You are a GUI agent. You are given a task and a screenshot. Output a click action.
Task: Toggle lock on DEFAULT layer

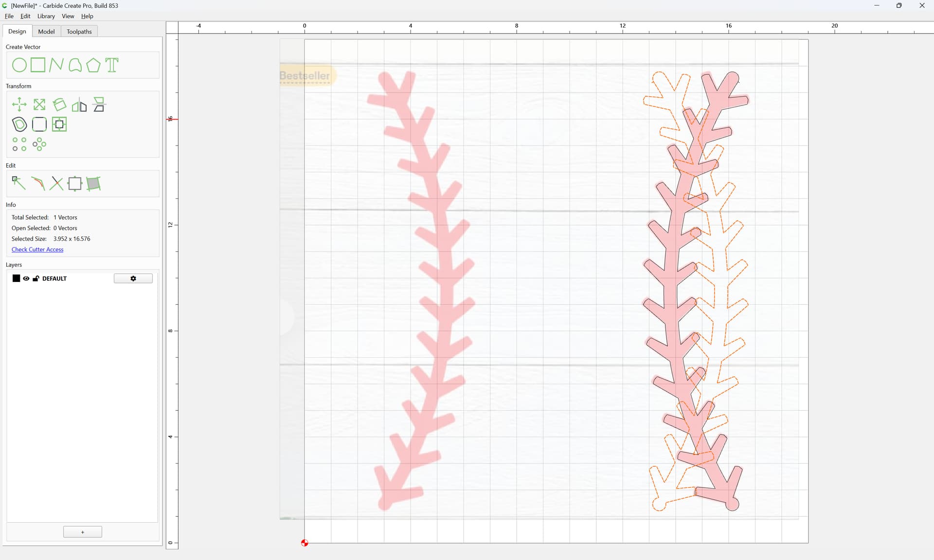[36, 279]
